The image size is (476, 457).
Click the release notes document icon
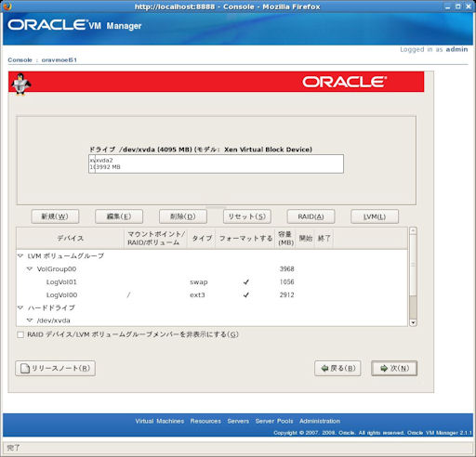pyautogui.click(x=25, y=368)
